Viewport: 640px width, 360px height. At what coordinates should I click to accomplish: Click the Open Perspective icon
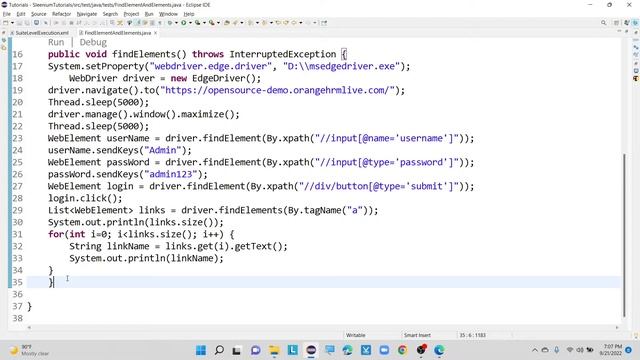617,23
